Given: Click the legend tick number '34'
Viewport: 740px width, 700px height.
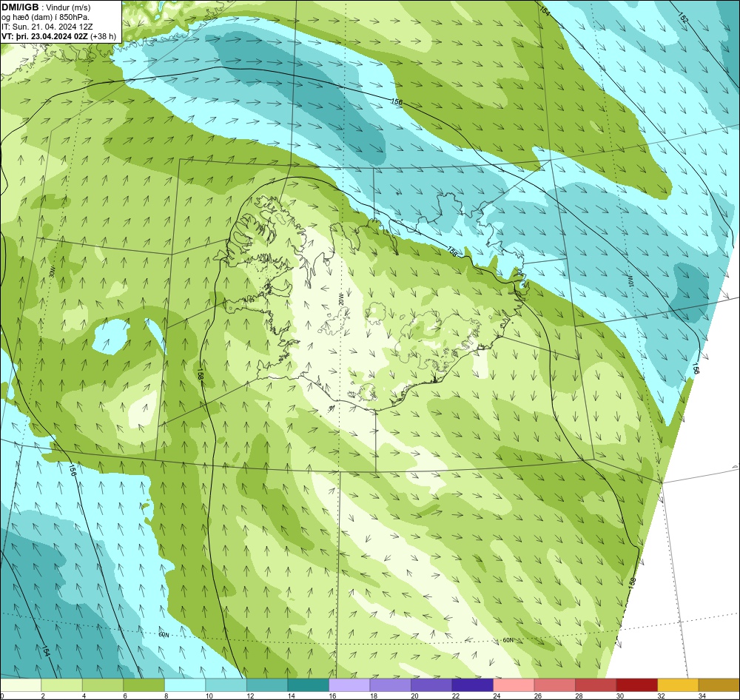Looking at the screenshot, I should (702, 696).
